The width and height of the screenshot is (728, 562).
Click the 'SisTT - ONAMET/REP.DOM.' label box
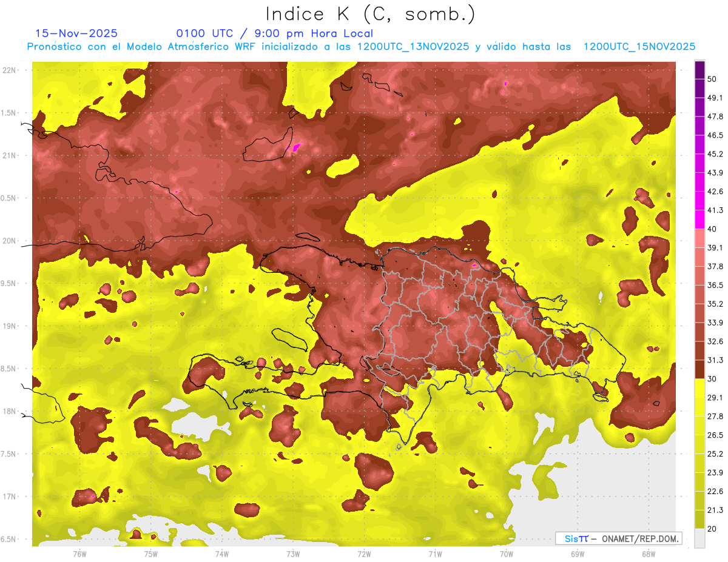point(618,538)
